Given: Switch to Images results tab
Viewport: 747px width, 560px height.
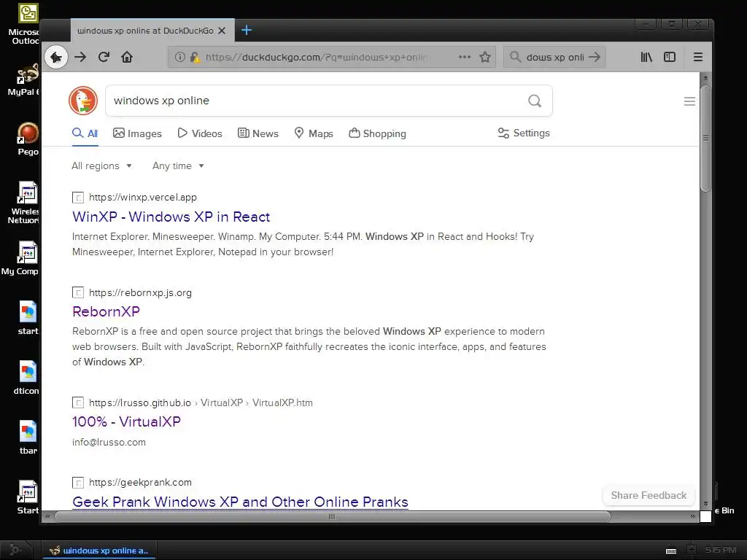Looking at the screenshot, I should [137, 133].
